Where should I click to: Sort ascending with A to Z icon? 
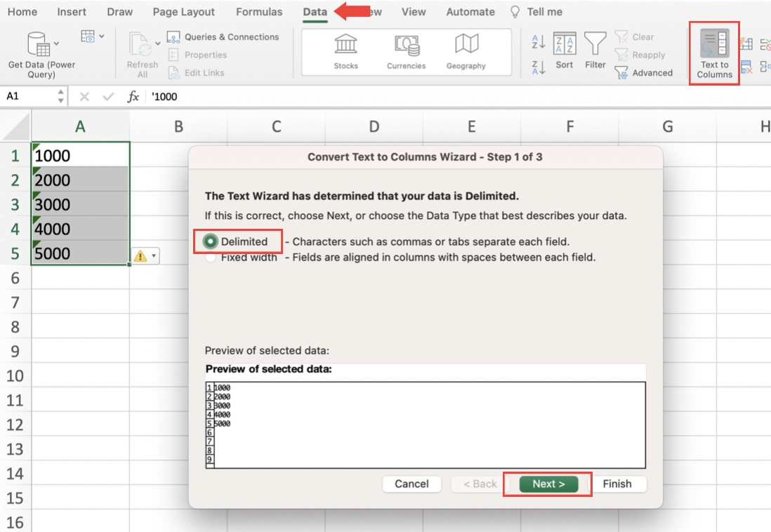pos(539,42)
